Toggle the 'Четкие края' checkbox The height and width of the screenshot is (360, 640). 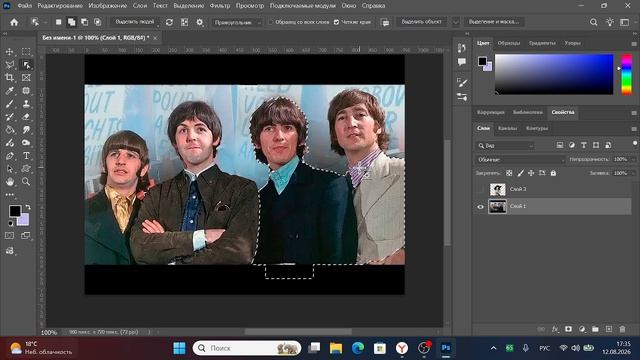336,22
